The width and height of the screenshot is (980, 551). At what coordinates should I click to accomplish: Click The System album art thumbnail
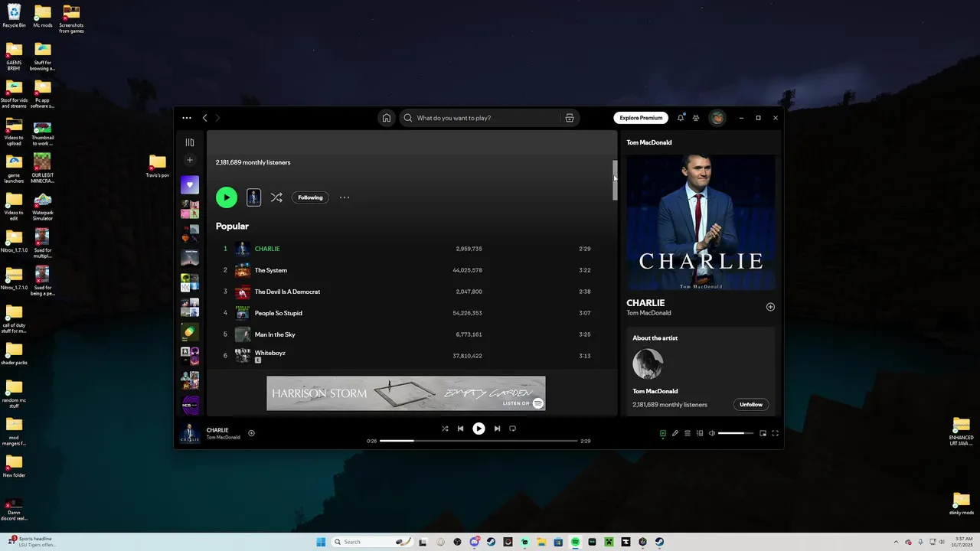pos(243,270)
